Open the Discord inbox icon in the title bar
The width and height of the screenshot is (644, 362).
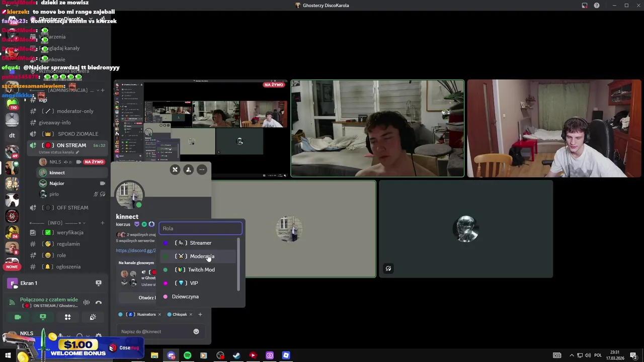585,6
